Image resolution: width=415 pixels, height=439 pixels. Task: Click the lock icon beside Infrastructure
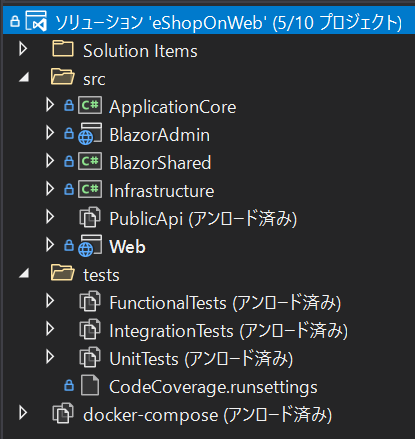[x=69, y=189]
